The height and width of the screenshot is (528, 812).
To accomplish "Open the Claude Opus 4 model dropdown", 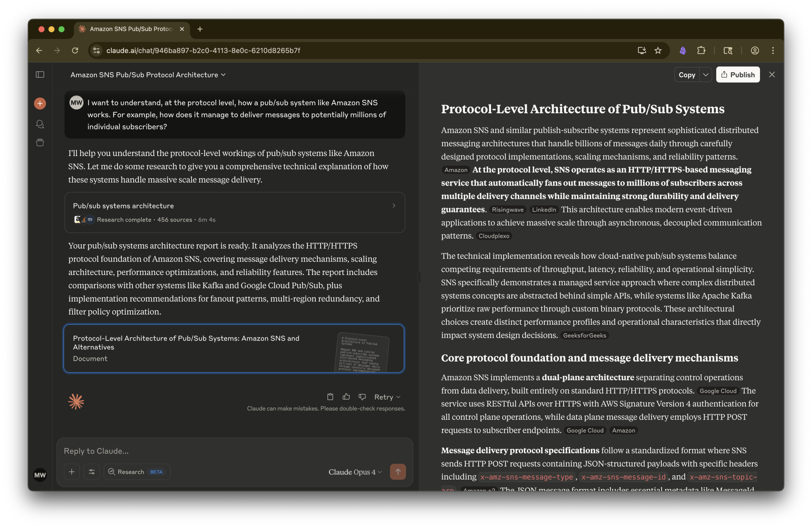I will (355, 472).
